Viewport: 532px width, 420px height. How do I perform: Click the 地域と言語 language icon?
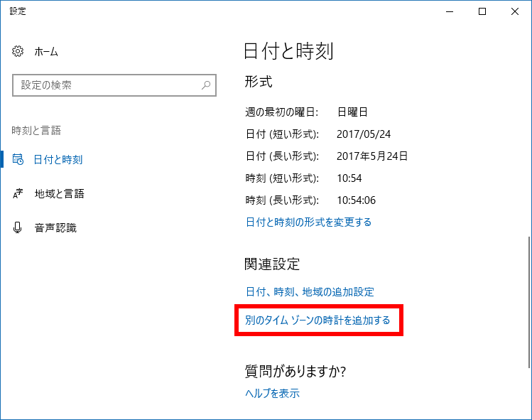point(18,193)
